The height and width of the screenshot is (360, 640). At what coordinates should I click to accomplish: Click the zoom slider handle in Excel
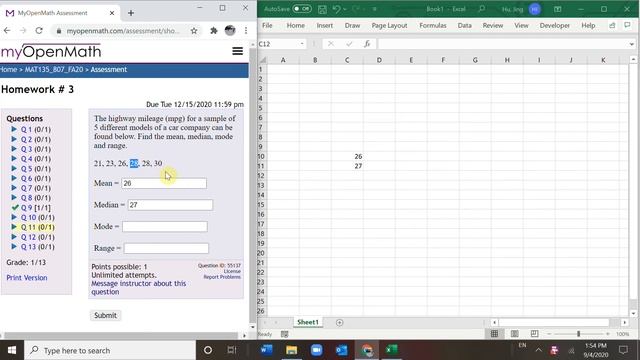pos(578,334)
